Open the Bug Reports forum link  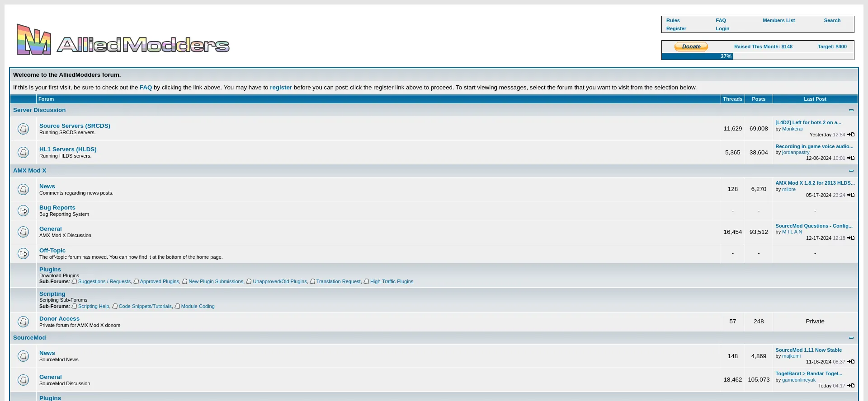click(x=57, y=207)
